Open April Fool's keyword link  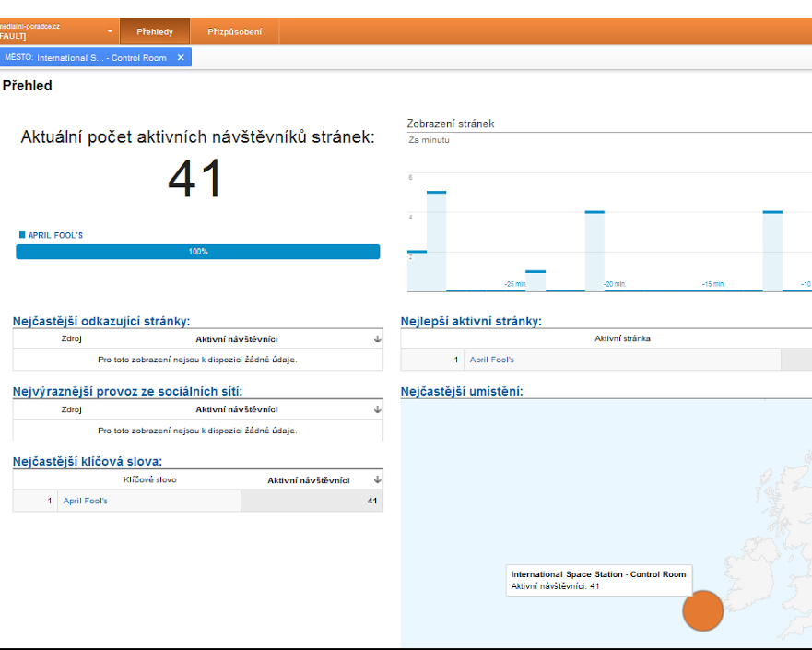(x=86, y=501)
